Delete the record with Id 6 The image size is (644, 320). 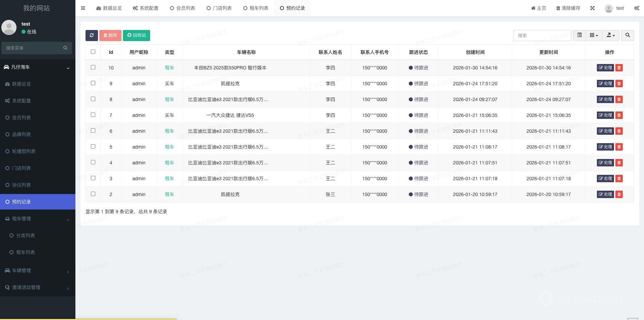pos(619,131)
